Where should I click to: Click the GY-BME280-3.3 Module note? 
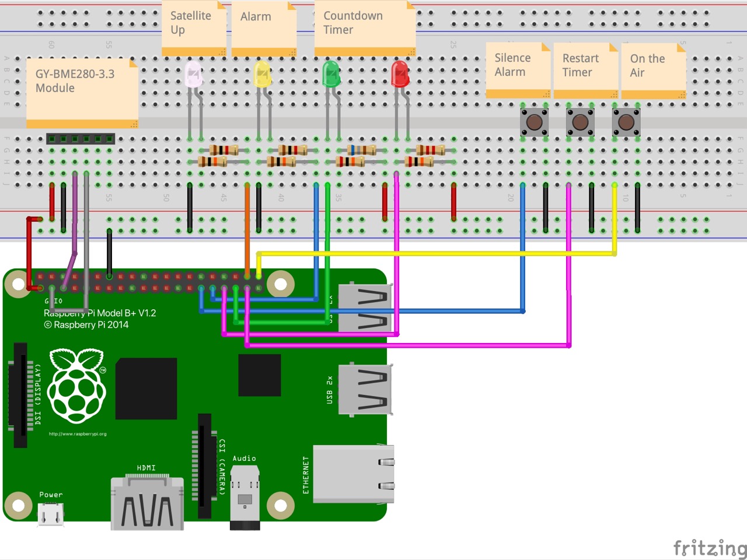click(x=82, y=92)
